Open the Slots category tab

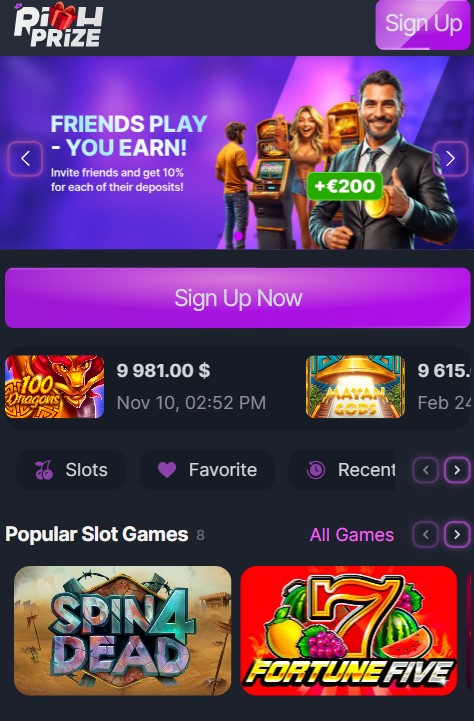click(x=71, y=470)
